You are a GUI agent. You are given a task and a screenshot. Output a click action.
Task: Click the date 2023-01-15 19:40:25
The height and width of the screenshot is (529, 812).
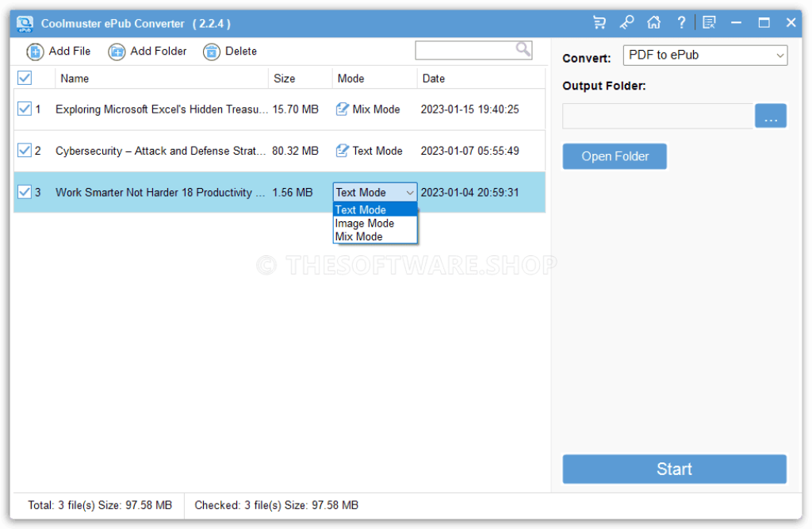click(469, 109)
